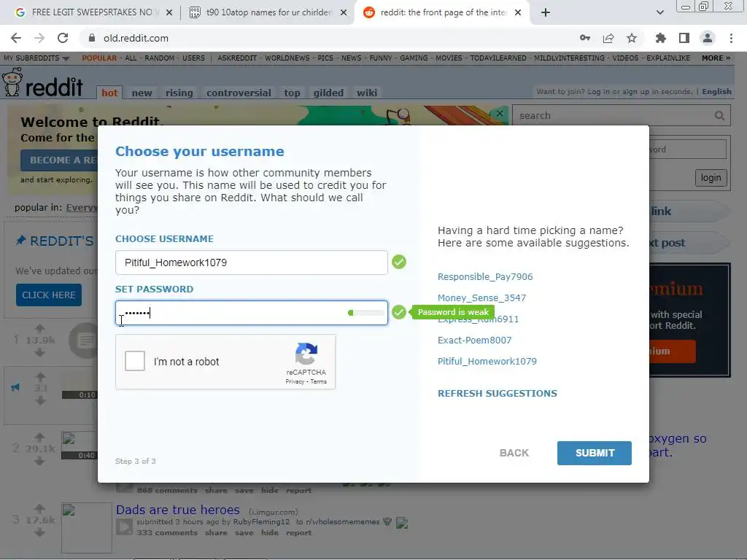The height and width of the screenshot is (560, 747).
Task: Click the search magnifier icon
Action: (719, 116)
